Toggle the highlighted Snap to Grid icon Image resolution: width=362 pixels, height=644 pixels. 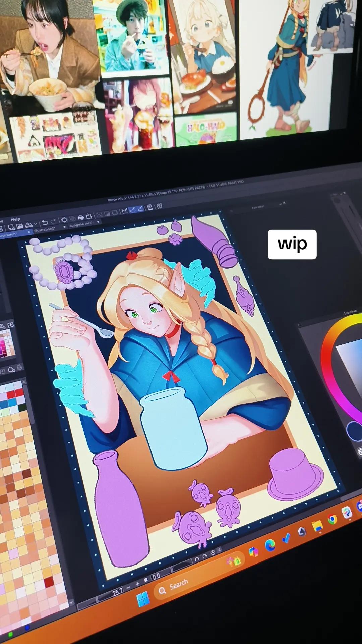point(141,209)
